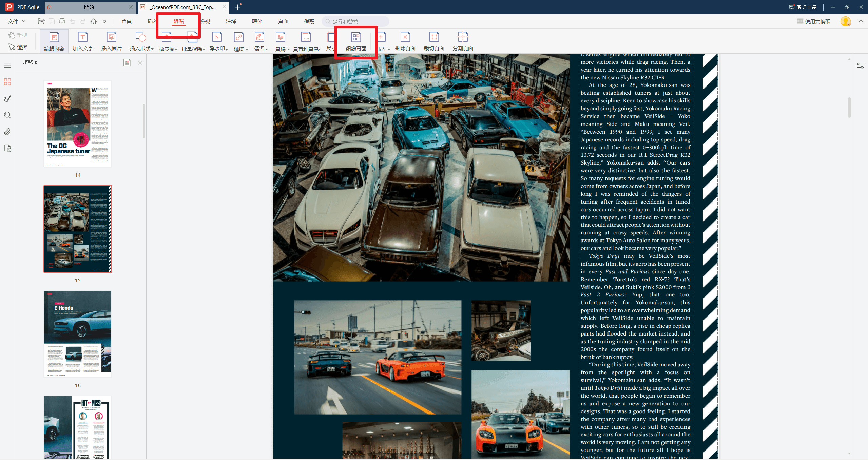Select page 15 thumbnail
This screenshot has width=868, height=460.
78,229
